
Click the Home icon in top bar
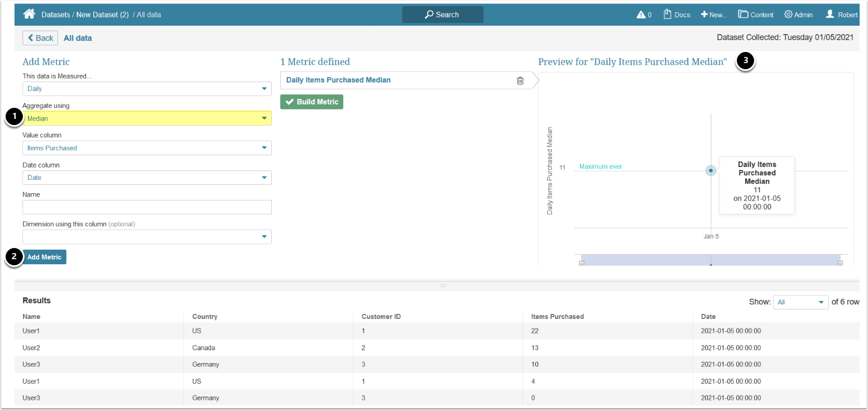[x=29, y=15]
